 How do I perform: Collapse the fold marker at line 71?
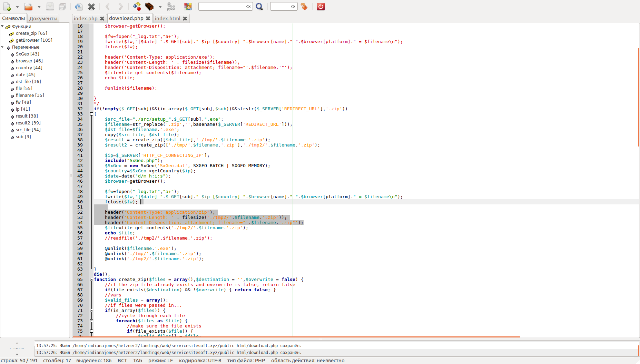(91, 311)
